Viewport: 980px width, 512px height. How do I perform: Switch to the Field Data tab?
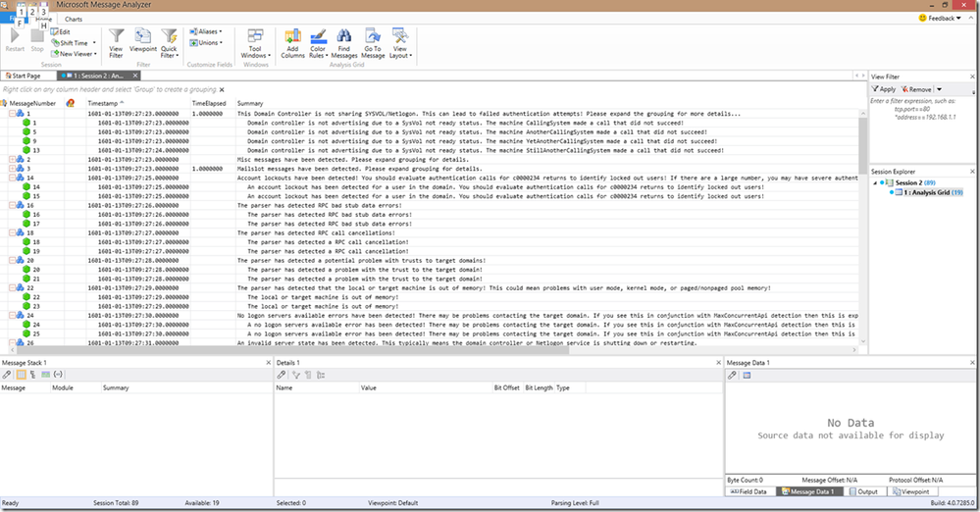[x=748, y=491]
